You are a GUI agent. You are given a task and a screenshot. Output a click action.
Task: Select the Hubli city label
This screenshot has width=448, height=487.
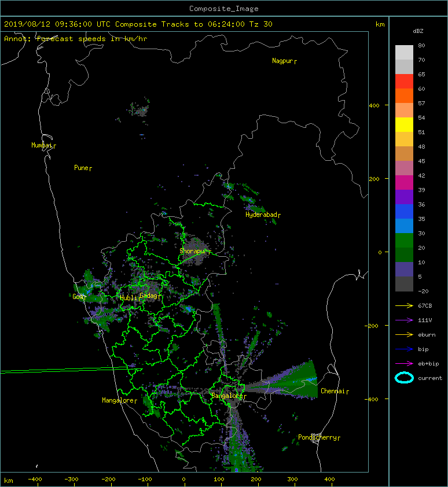click(130, 298)
